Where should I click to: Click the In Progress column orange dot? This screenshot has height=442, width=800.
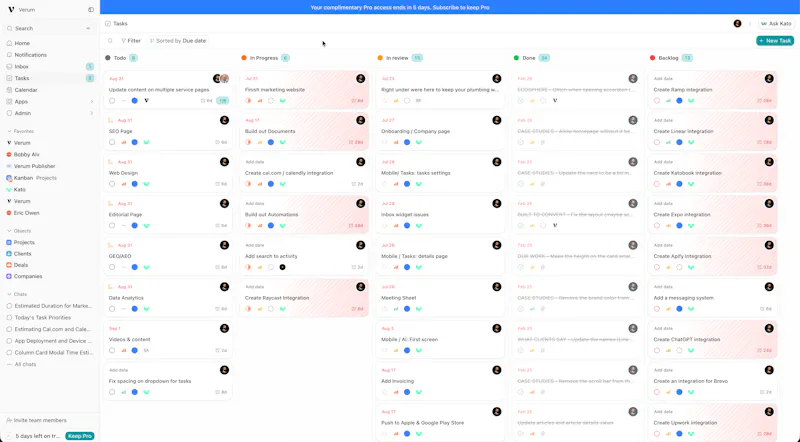[244, 58]
